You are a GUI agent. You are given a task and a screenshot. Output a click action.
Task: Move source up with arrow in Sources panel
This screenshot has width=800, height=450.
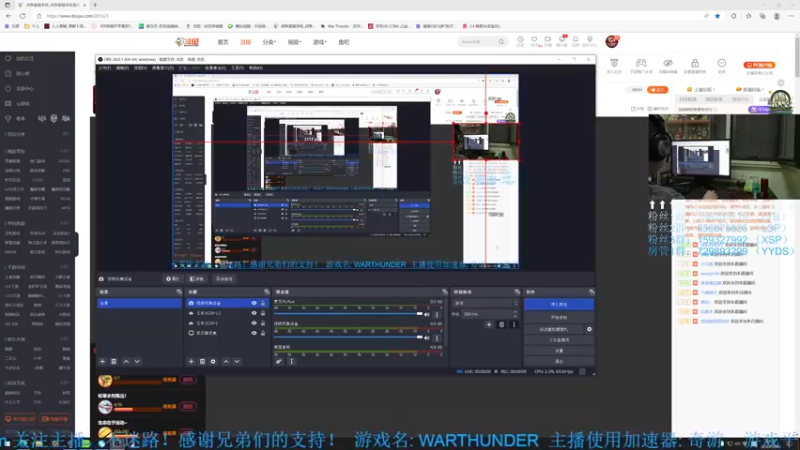tap(226, 361)
